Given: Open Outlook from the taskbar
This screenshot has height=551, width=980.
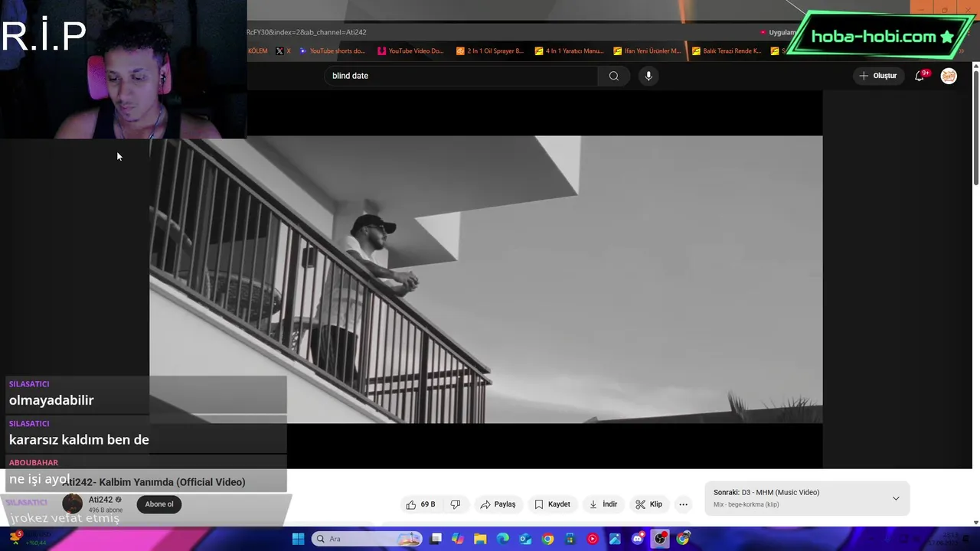Looking at the screenshot, I should coord(525,539).
